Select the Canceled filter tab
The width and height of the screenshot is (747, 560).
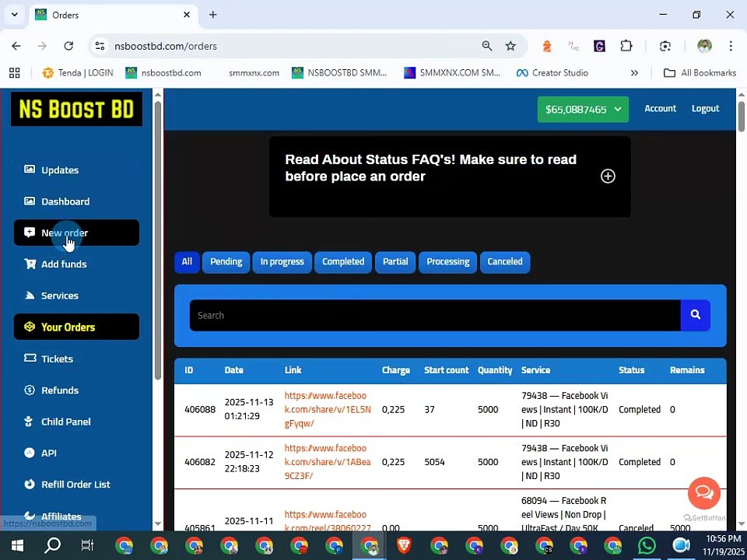505,262
